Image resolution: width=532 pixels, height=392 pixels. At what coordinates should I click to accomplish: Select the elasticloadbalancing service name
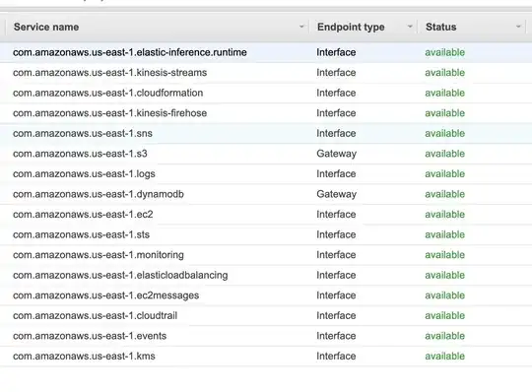(120, 276)
